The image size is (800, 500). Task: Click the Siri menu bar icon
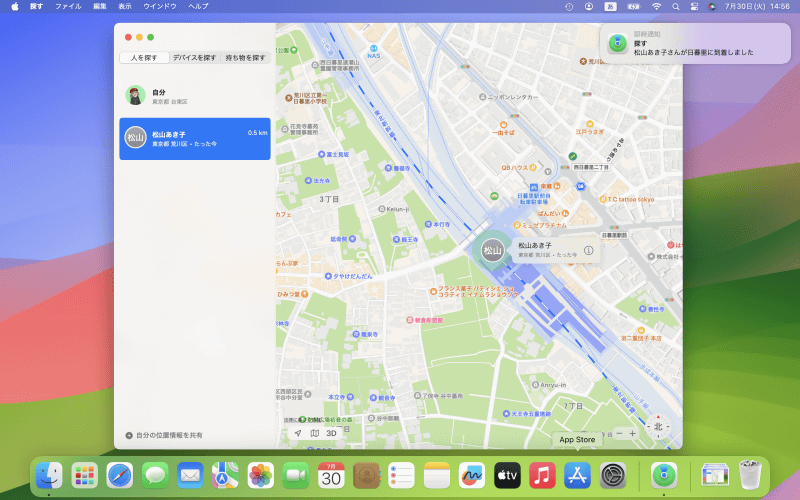(712, 6)
